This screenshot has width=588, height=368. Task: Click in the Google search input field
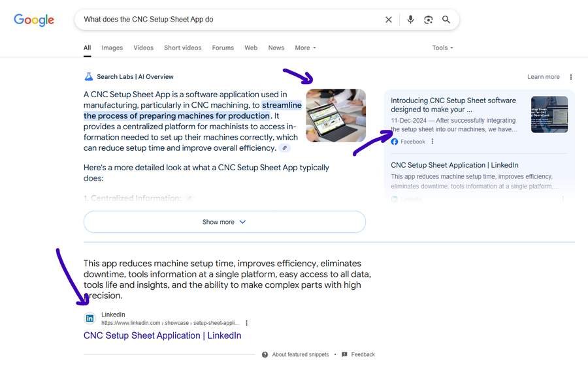[229, 20]
